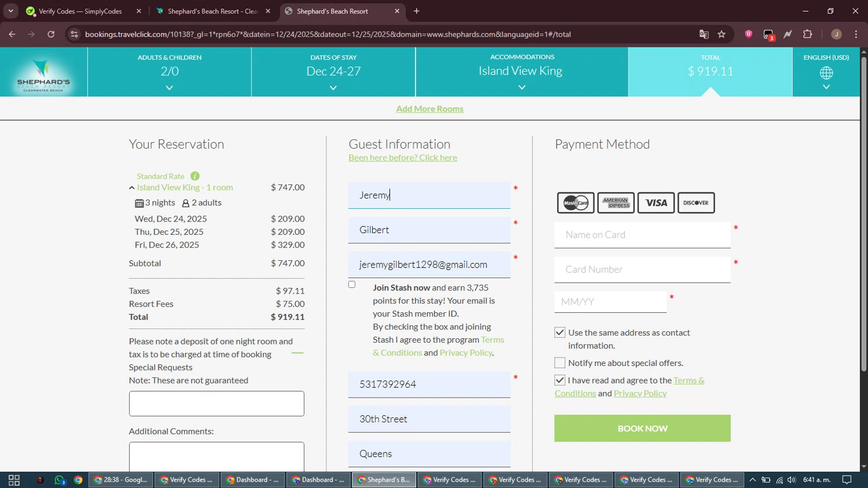The image size is (868, 488).
Task: Open the Windows Start button
Action: point(14,480)
